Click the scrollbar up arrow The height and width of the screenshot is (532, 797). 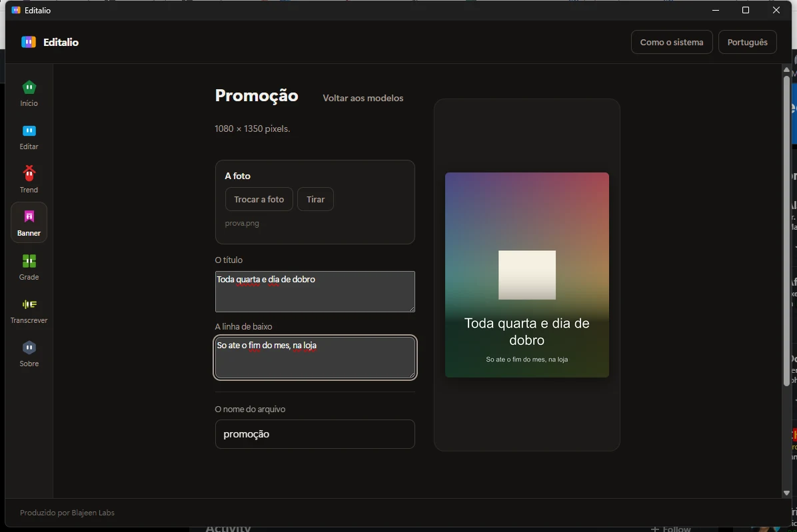click(786, 69)
